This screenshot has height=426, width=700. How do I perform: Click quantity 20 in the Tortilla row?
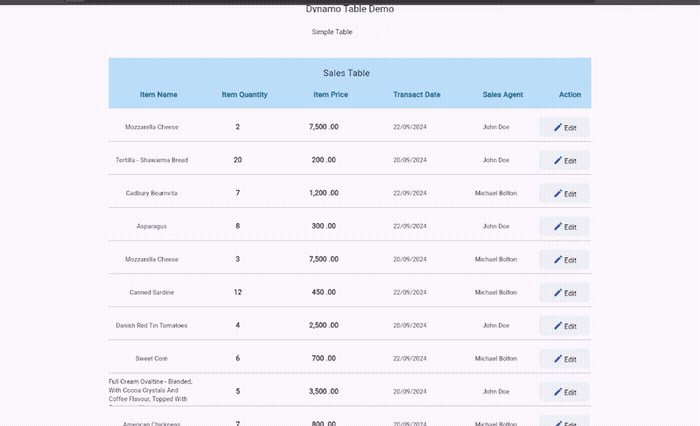pyautogui.click(x=238, y=160)
